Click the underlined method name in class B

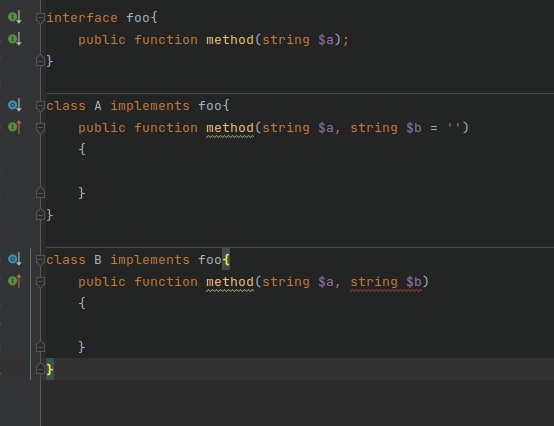[x=230, y=282]
